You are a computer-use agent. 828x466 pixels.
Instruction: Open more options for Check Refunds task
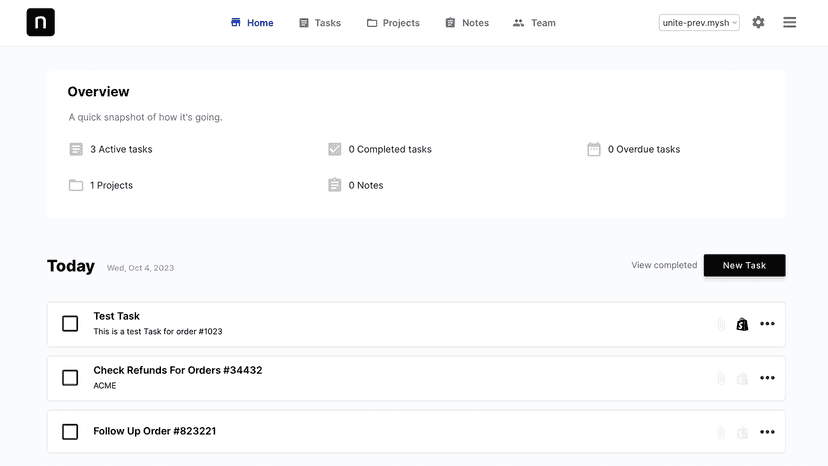pyautogui.click(x=767, y=378)
